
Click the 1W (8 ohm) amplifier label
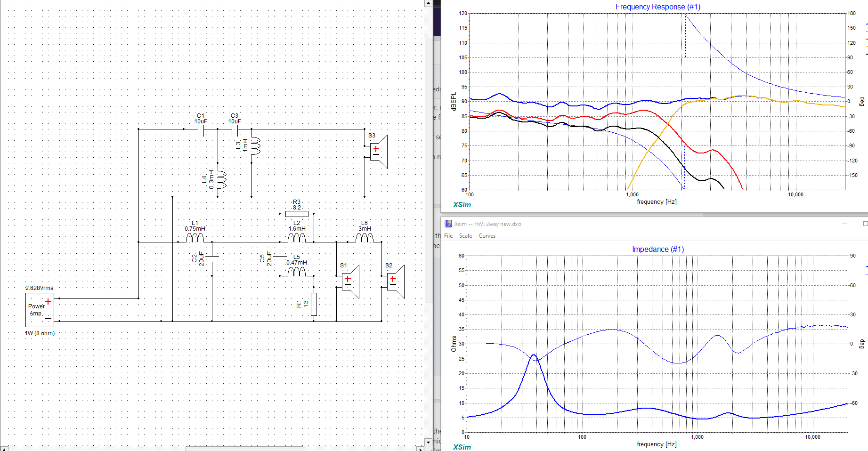tap(40, 333)
